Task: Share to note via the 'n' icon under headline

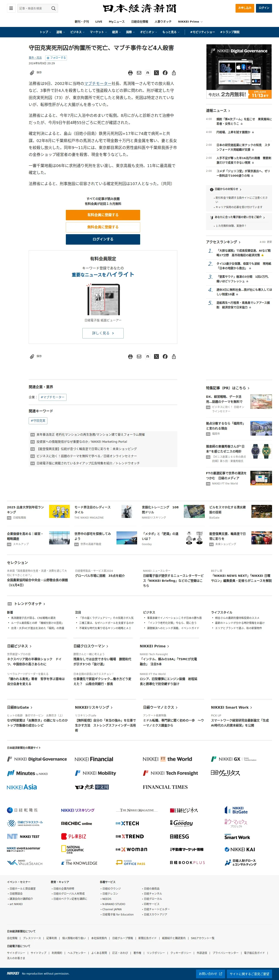Action: 148,73
